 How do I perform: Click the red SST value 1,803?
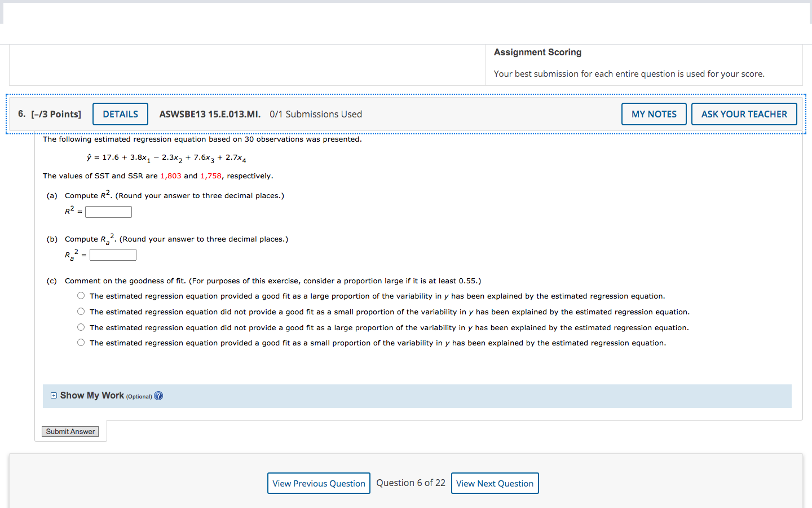tap(171, 176)
